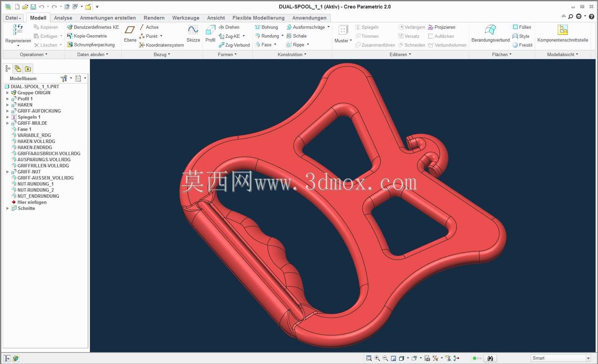Select VARIABLE_RDG in the model tree
This screenshot has height=364, width=598.
click(x=34, y=135)
